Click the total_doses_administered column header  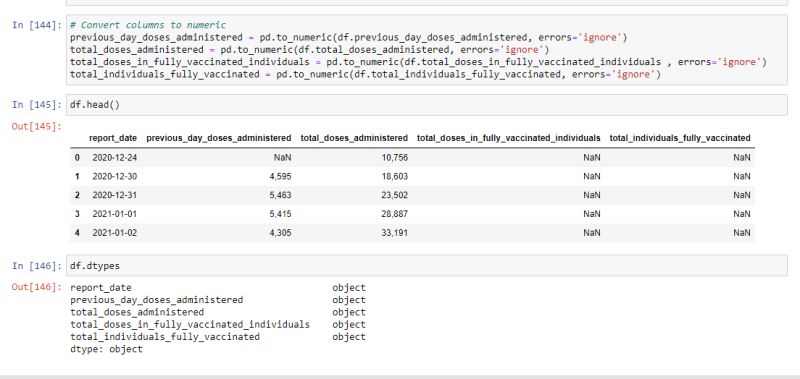[354, 138]
